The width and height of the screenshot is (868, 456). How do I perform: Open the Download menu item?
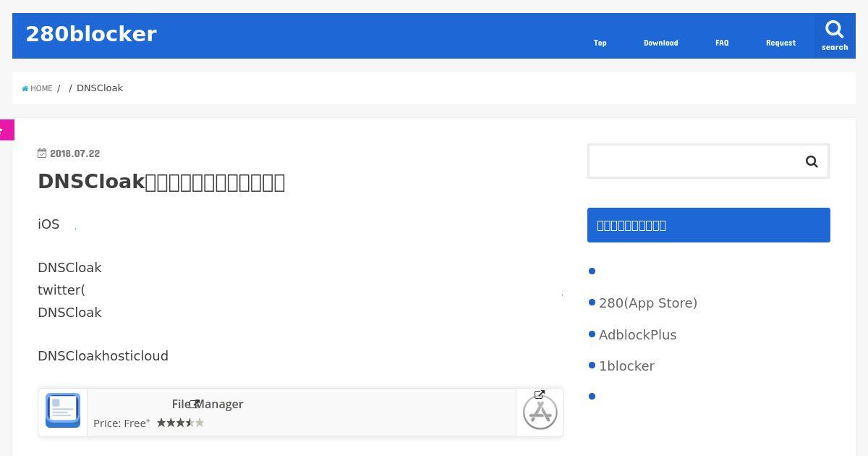click(661, 43)
